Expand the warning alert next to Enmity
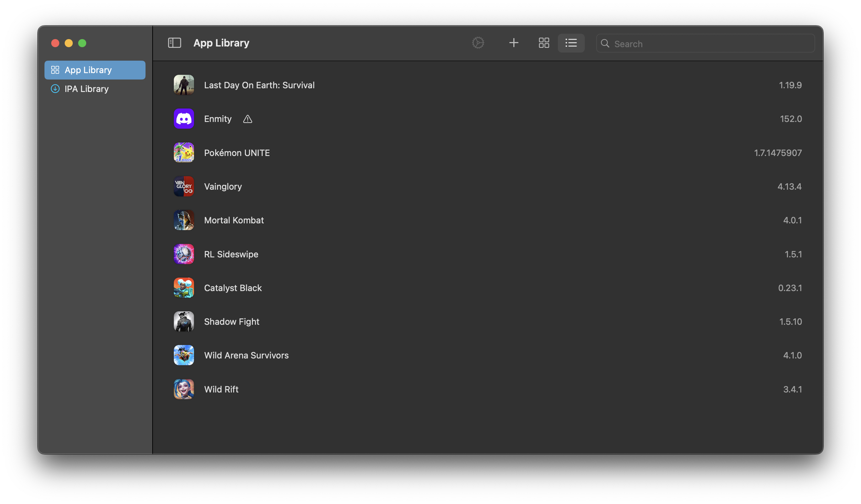This screenshot has width=861, height=504. pyautogui.click(x=247, y=119)
